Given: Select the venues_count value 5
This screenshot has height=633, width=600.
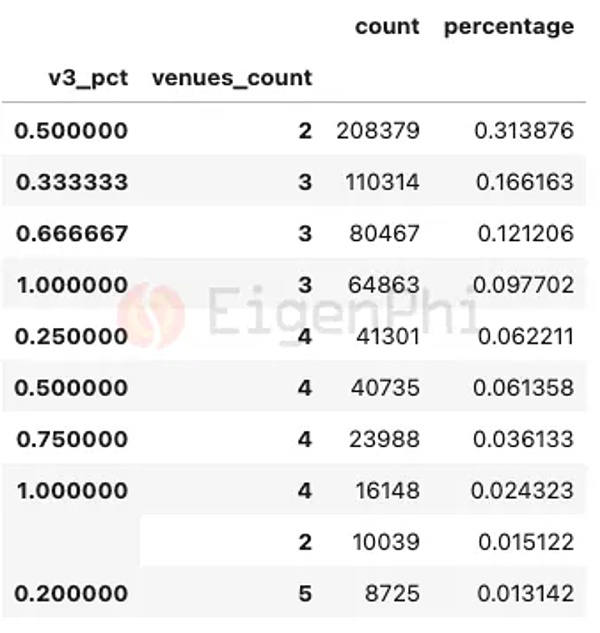Looking at the screenshot, I should pyautogui.click(x=305, y=594).
